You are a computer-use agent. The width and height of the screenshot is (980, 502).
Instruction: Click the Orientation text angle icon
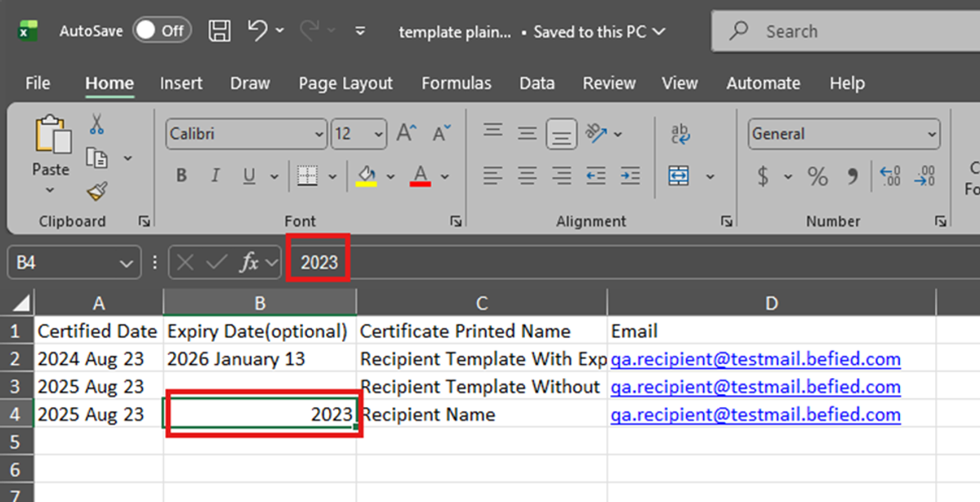[598, 132]
